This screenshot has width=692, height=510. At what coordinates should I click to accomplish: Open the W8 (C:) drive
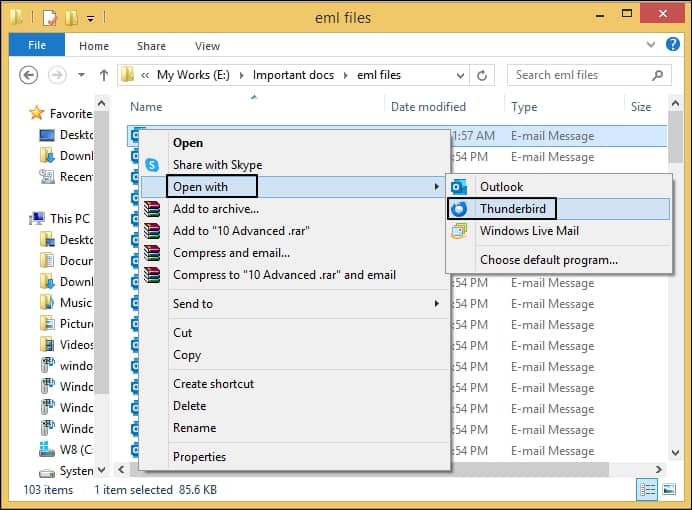point(66,450)
